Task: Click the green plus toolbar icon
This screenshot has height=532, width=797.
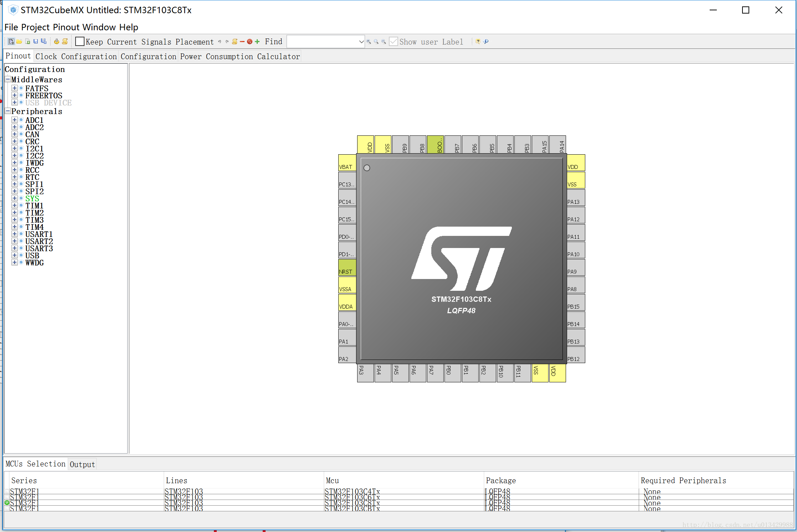Action: click(x=257, y=42)
